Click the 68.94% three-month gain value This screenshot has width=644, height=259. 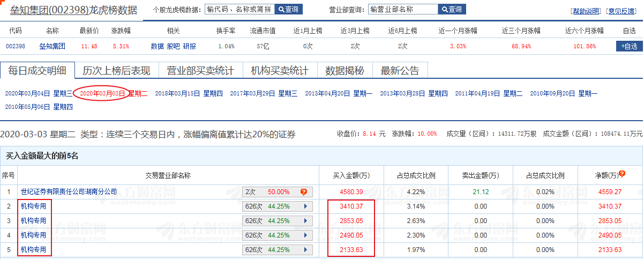tap(521, 46)
